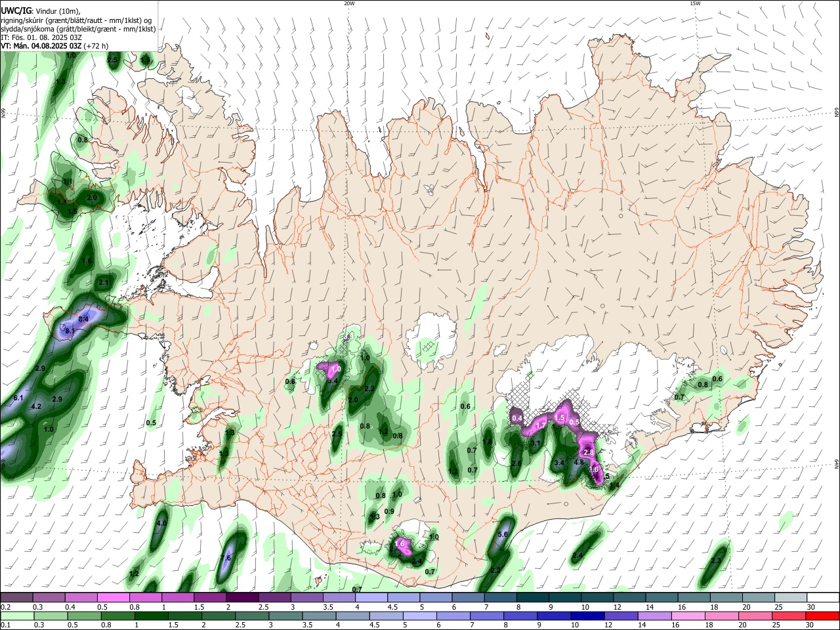Click the purple '0.4' snowfall value
840x630 pixels.
point(517,418)
